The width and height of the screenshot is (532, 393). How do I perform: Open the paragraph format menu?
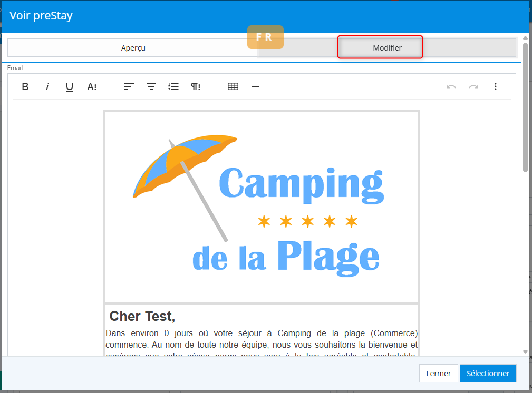click(196, 87)
